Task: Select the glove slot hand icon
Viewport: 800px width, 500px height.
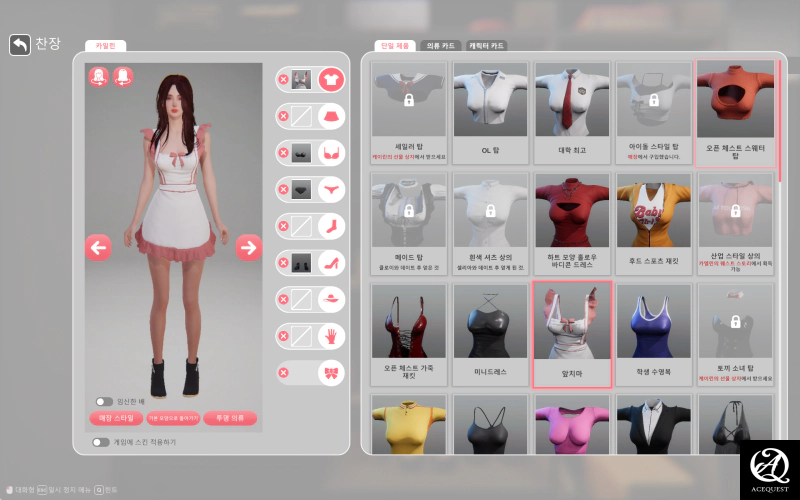Action: click(x=330, y=337)
